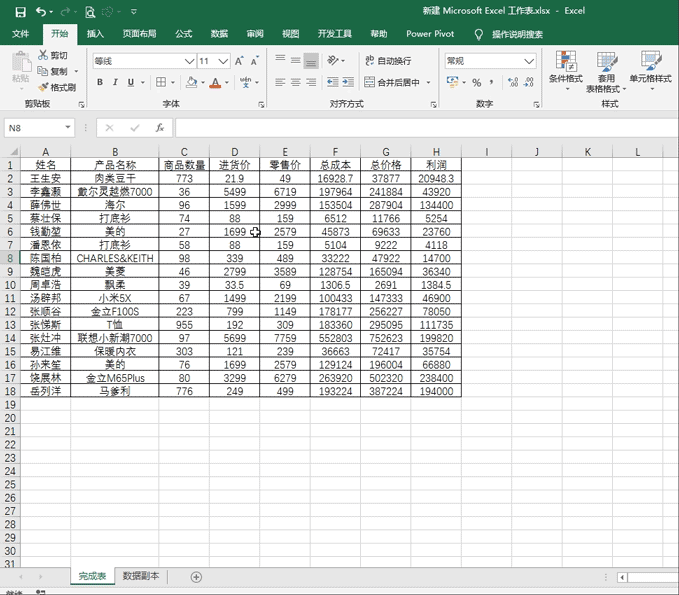Click the percent style icon
This screenshot has height=595, width=679.
coord(477,82)
